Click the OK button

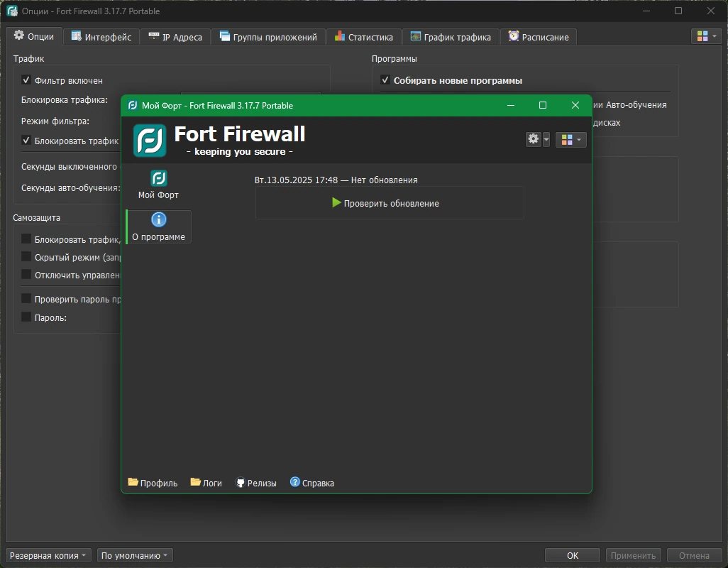(x=573, y=555)
